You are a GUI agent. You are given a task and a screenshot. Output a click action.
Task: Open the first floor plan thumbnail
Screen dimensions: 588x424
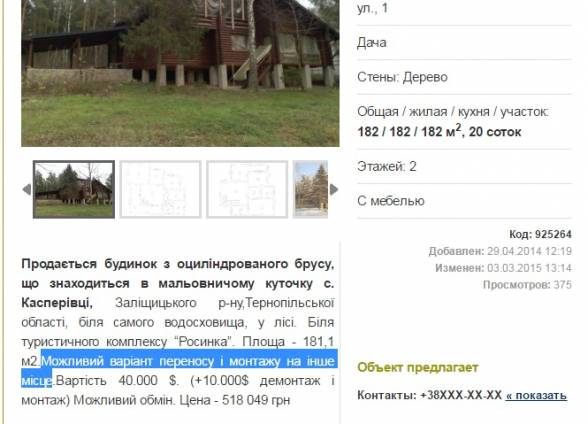160,189
